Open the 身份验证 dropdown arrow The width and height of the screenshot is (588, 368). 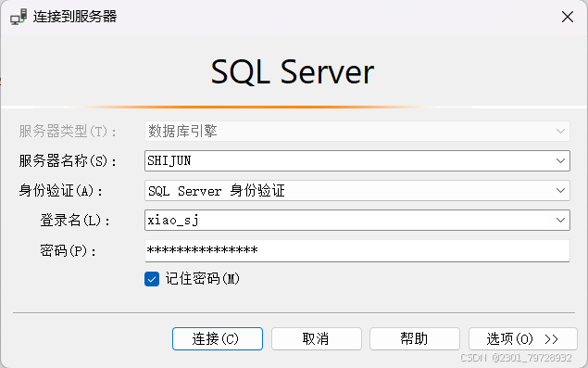560,190
